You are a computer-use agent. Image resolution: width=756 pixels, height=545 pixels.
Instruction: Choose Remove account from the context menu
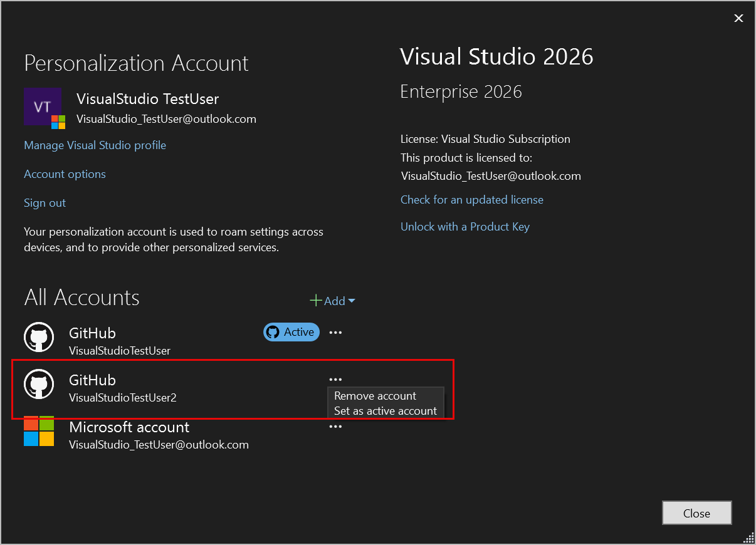click(x=375, y=395)
